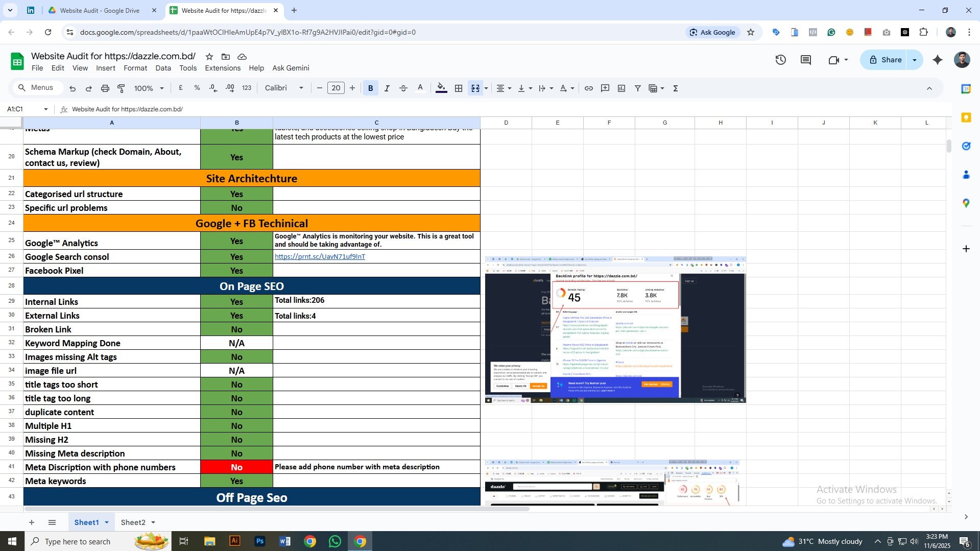Switch to the Sheet2 tab

(134, 522)
